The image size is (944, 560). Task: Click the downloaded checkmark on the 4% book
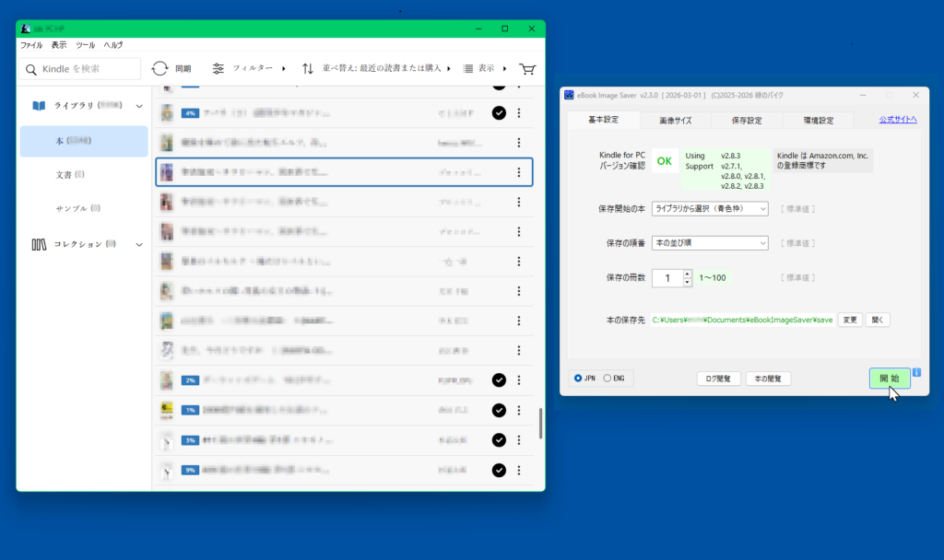point(499,112)
